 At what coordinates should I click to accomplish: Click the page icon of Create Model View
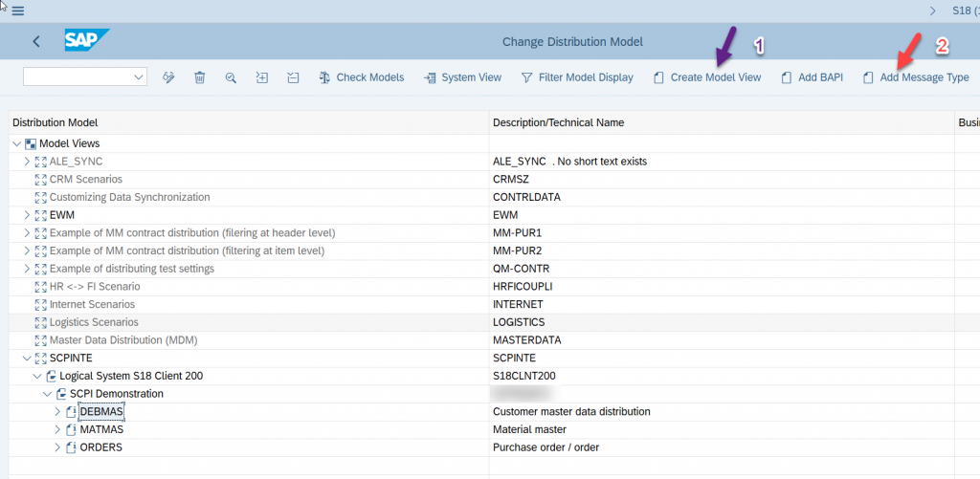click(x=658, y=77)
